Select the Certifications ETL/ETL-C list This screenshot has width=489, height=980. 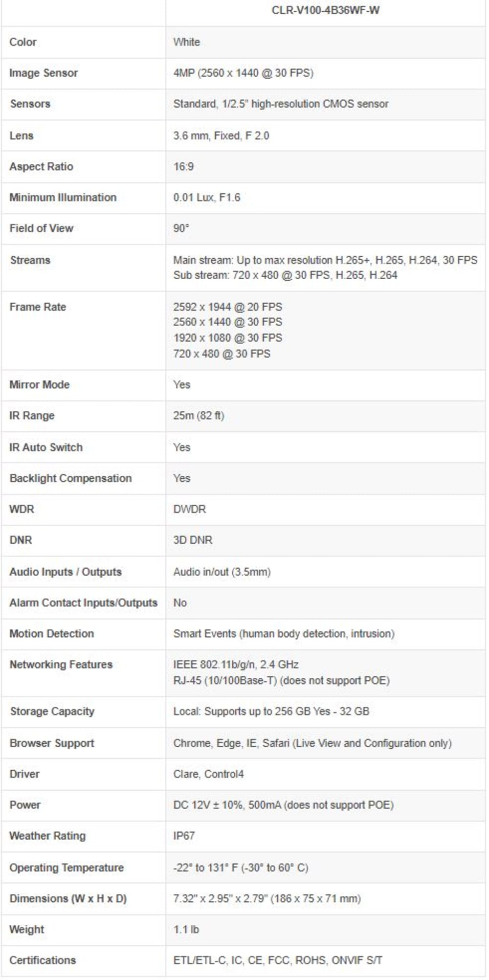(x=278, y=960)
